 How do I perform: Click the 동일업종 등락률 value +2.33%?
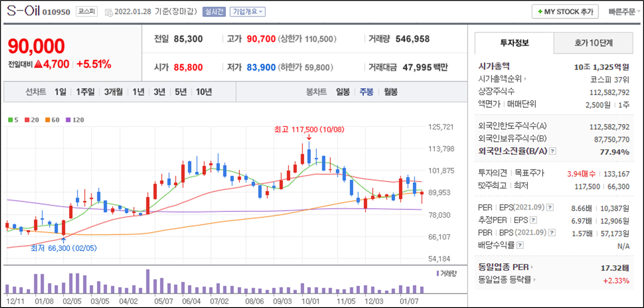[x=616, y=280]
